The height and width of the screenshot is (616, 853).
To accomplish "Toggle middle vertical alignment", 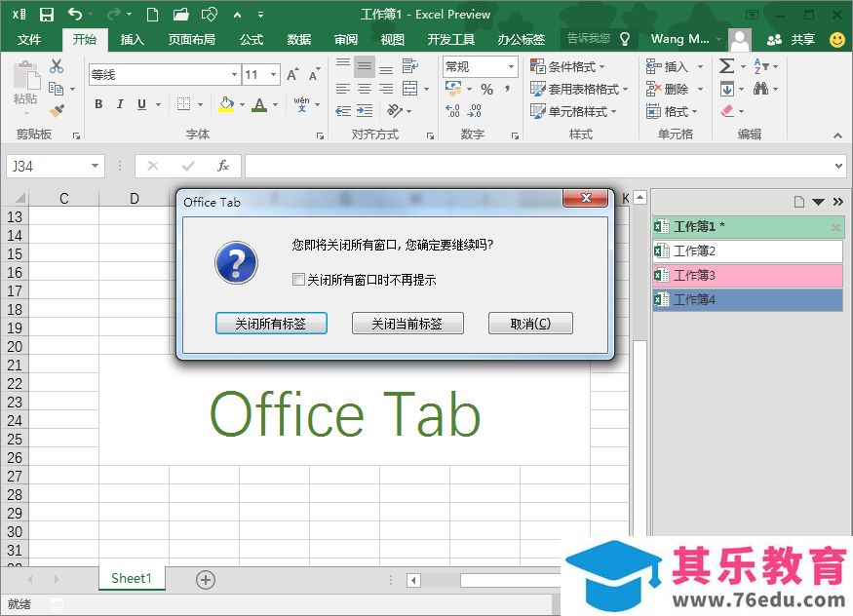I will pos(365,66).
